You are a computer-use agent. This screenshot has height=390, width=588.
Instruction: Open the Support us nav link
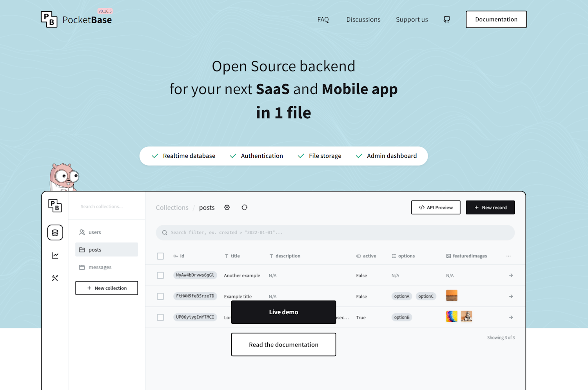click(412, 20)
